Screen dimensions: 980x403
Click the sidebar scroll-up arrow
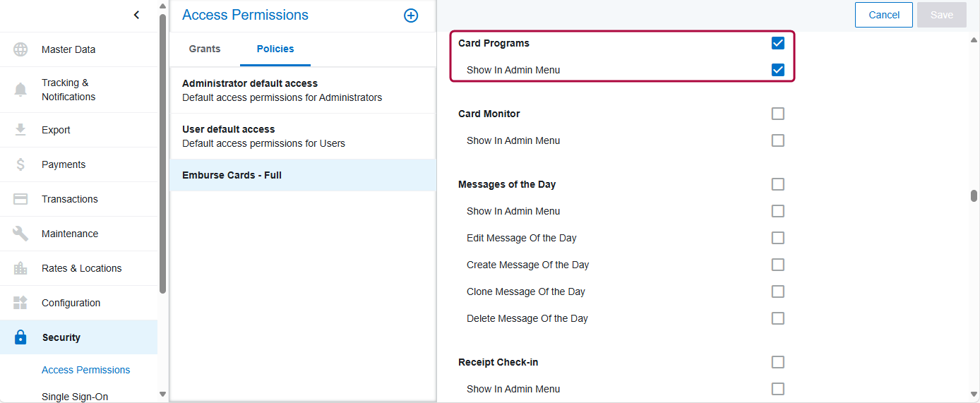pos(163,6)
